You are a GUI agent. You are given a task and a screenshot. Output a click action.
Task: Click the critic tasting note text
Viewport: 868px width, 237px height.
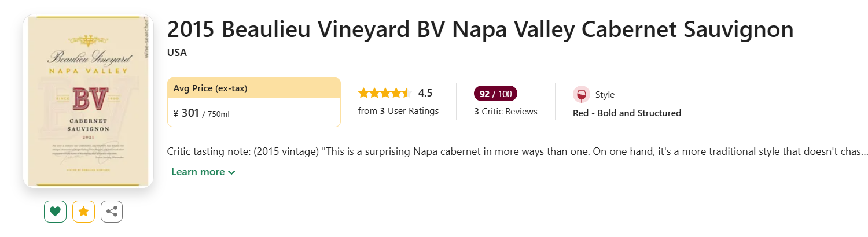click(x=517, y=153)
